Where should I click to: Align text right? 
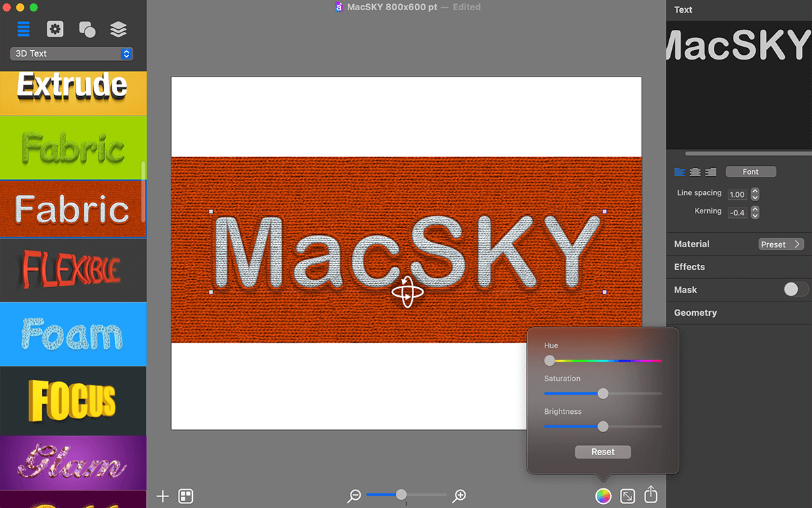tap(710, 172)
